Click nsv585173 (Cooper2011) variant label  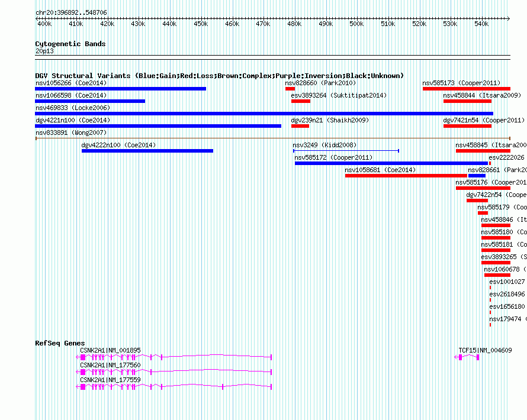point(461,83)
